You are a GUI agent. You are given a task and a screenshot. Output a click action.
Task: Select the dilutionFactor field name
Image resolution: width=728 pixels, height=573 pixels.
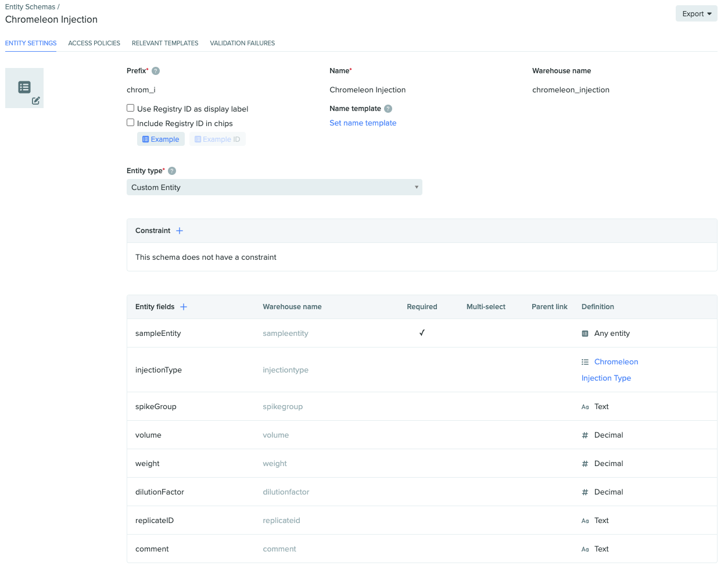tap(160, 492)
